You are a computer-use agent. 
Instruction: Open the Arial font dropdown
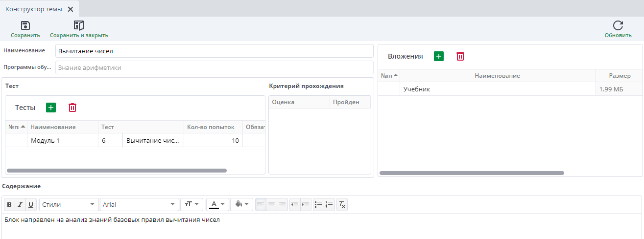coord(140,205)
